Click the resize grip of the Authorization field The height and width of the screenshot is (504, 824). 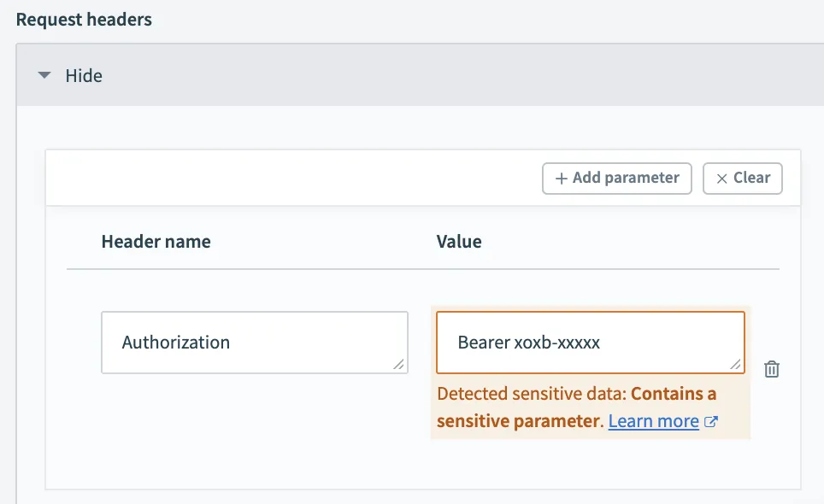(399, 365)
